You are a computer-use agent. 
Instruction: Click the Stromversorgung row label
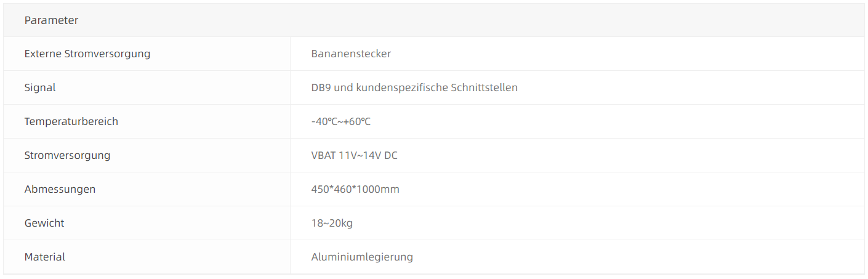[x=67, y=155]
